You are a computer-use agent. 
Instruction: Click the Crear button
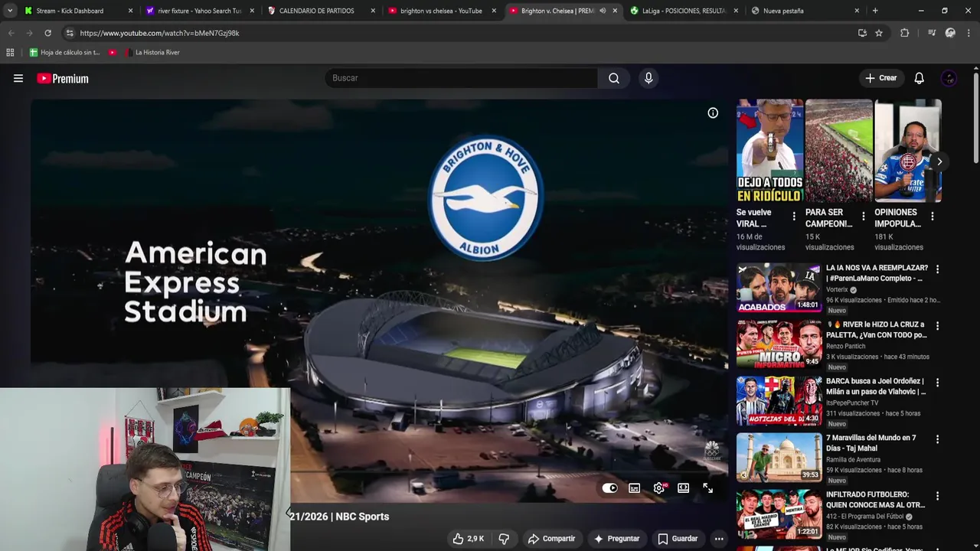881,78
